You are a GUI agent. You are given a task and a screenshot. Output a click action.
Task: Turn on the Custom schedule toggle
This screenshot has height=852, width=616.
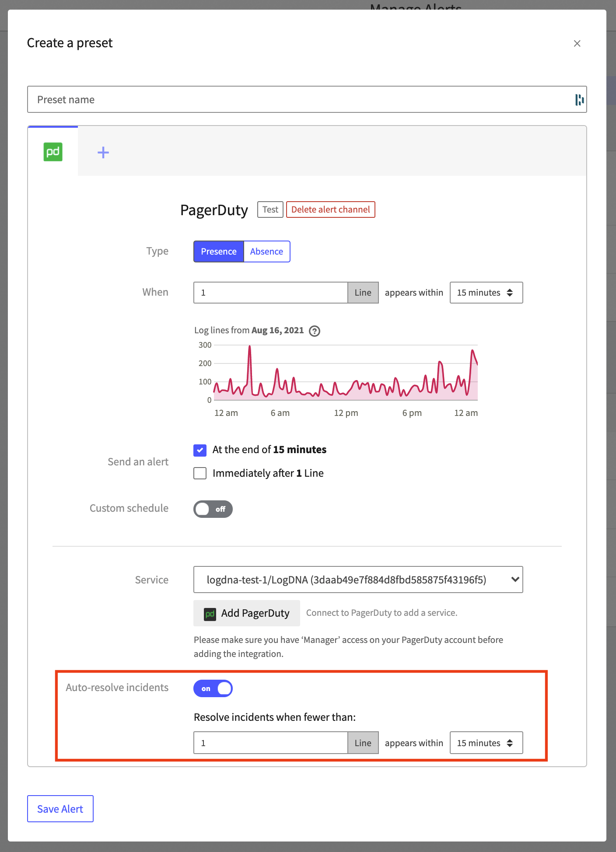point(213,509)
